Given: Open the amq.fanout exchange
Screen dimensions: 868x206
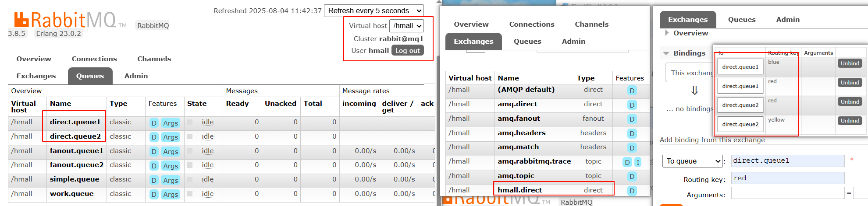Looking at the screenshot, I should (x=519, y=119).
